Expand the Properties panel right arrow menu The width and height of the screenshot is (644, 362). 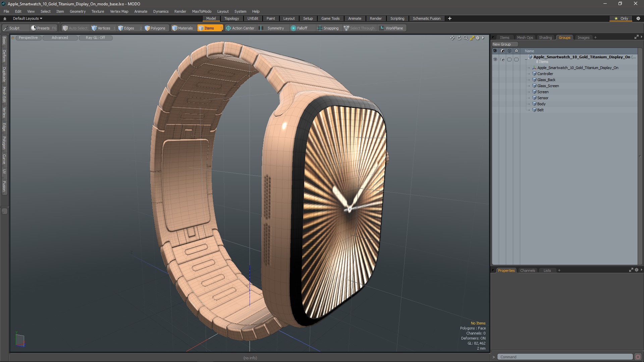click(641, 269)
